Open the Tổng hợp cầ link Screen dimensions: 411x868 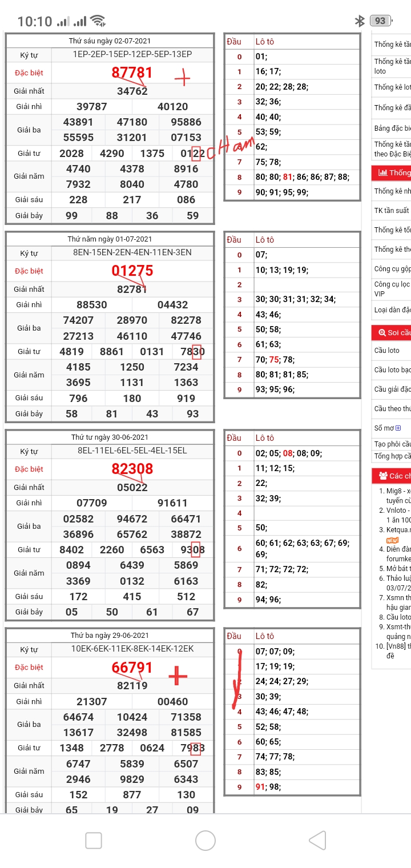(x=392, y=456)
